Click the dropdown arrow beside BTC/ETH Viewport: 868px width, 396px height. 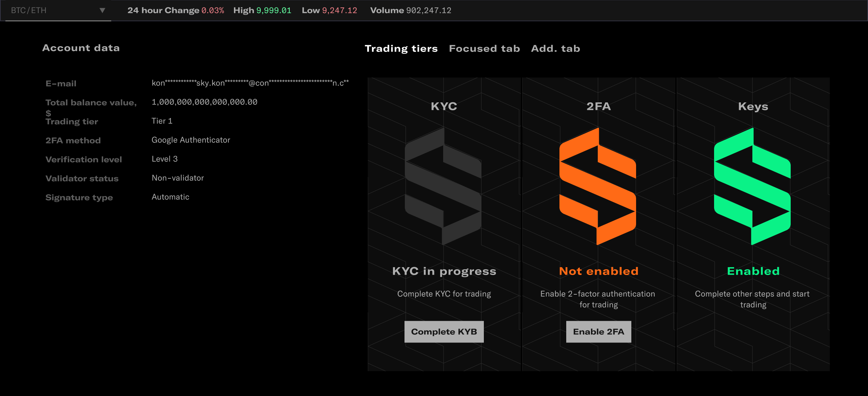point(102,11)
